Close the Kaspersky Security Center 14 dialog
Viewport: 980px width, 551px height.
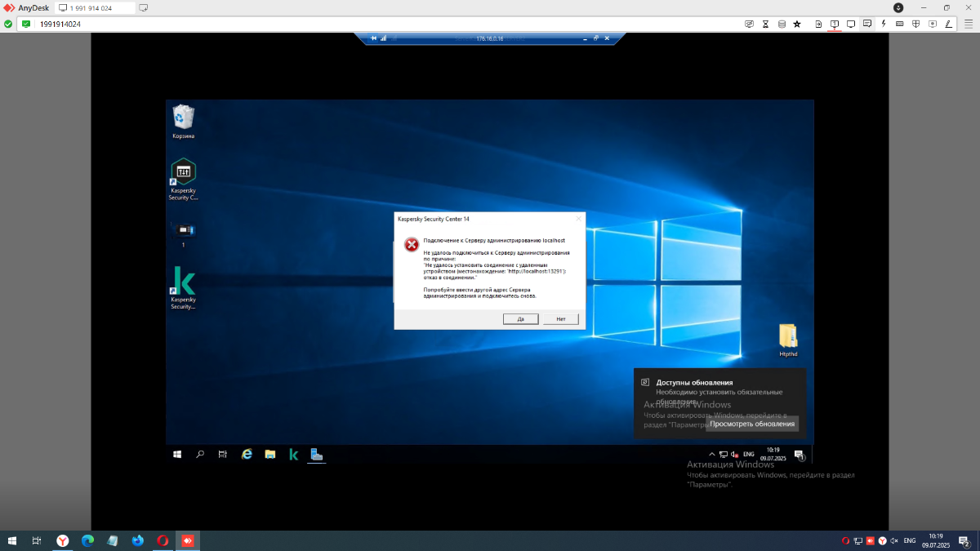(578, 219)
